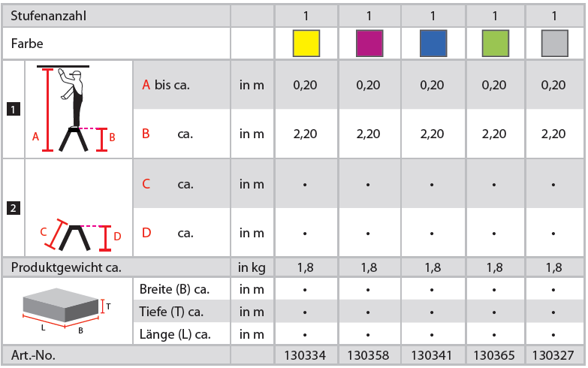
Task: Pick the blue color swatch
Action: (433, 44)
